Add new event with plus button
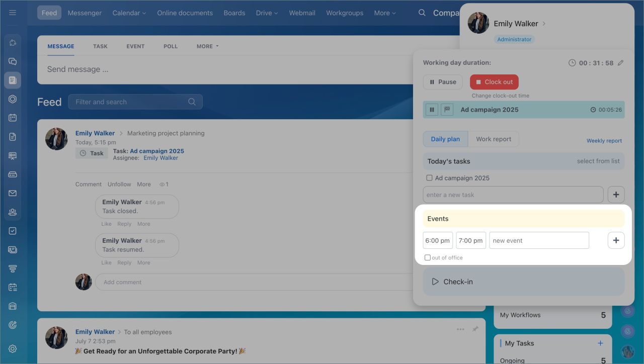 (616, 240)
